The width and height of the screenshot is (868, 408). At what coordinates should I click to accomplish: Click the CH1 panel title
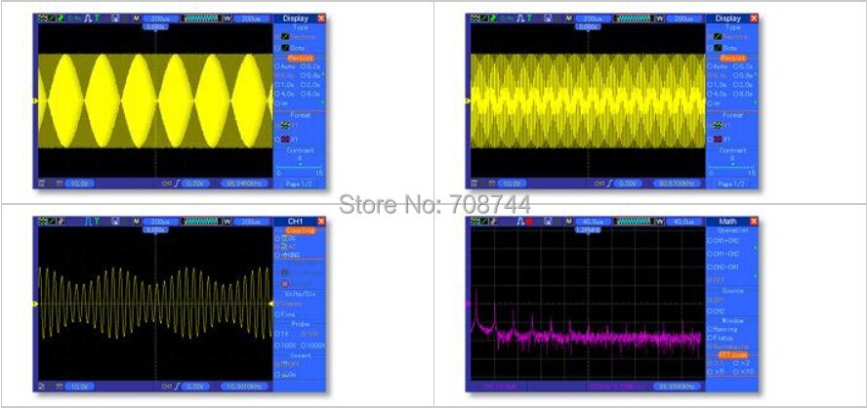(x=296, y=221)
